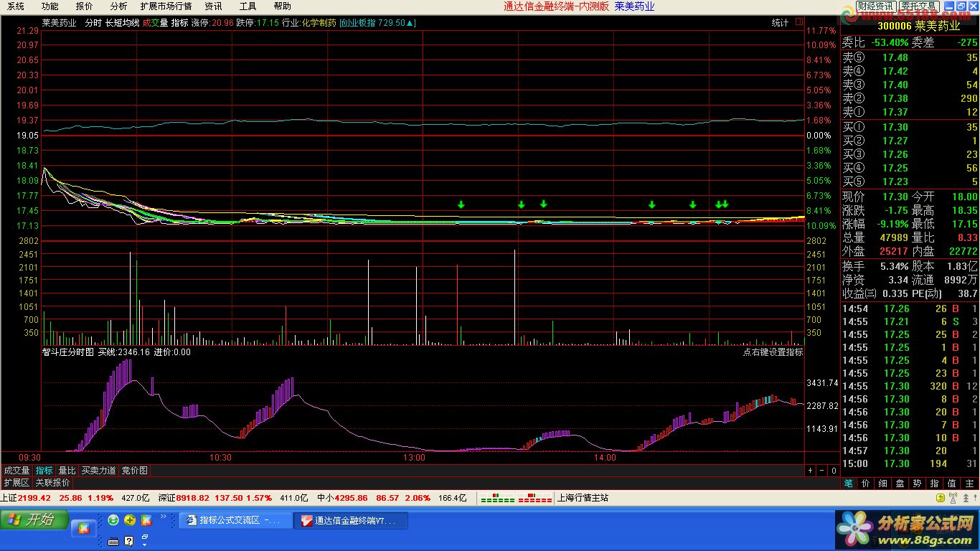Click the 财经资讯 button
The height and width of the screenshot is (551, 980).
coord(875,6)
